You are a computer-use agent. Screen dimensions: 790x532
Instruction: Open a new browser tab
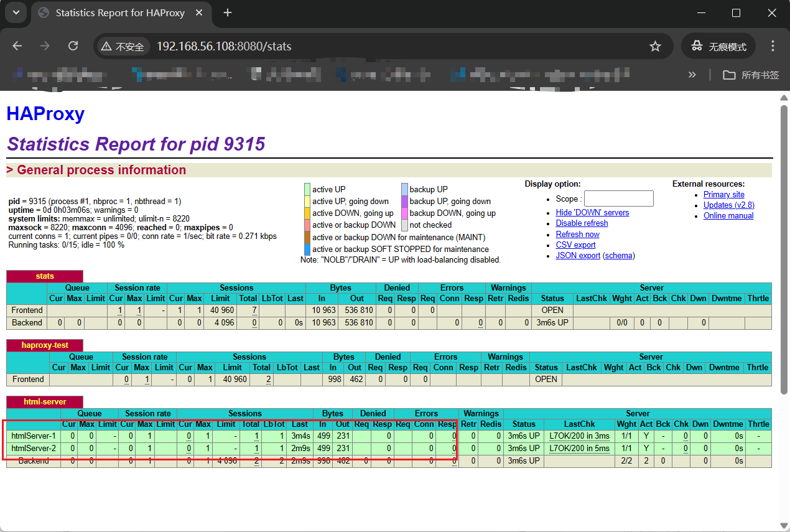[228, 12]
